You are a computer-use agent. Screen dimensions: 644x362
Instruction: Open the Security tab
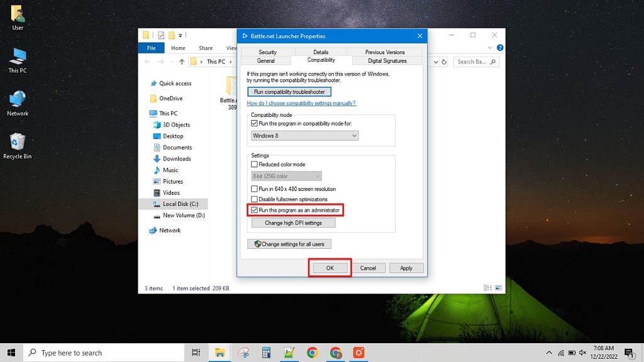(x=267, y=52)
